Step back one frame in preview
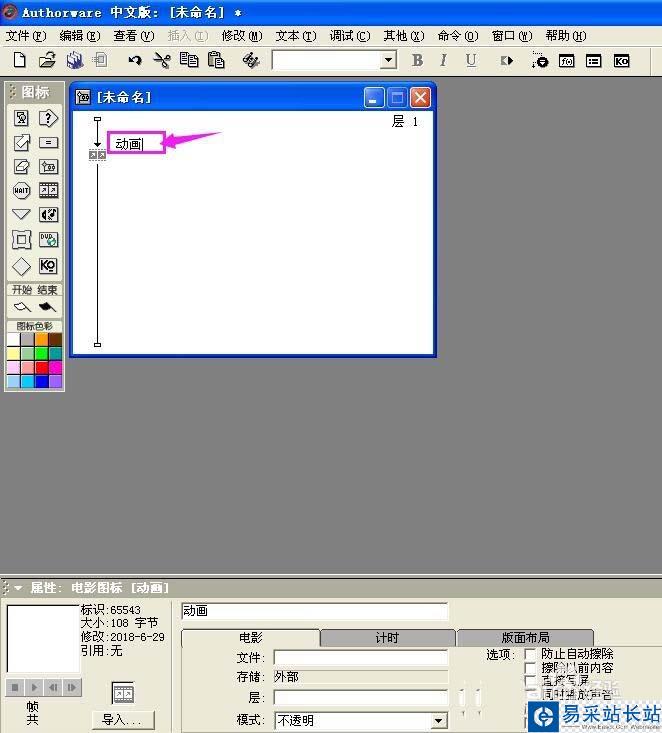 [x=53, y=687]
